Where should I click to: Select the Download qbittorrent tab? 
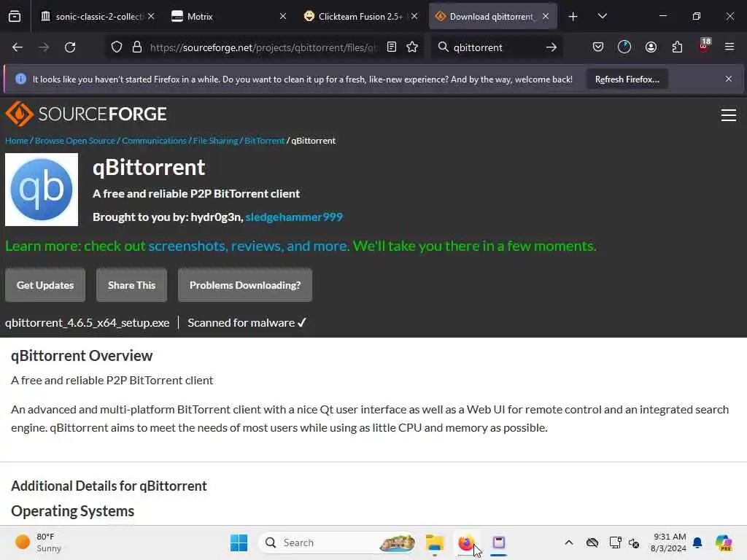pos(493,17)
